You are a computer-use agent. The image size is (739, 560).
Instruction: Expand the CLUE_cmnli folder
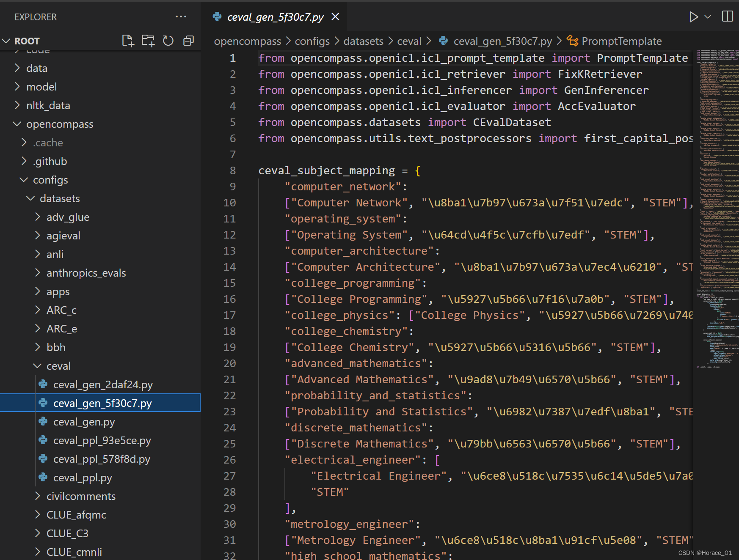pyautogui.click(x=74, y=552)
